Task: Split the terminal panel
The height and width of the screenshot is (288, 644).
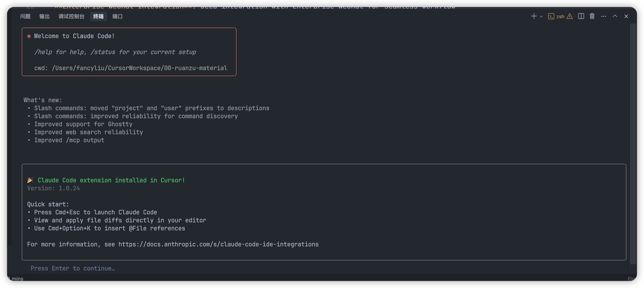Action: coord(581,16)
